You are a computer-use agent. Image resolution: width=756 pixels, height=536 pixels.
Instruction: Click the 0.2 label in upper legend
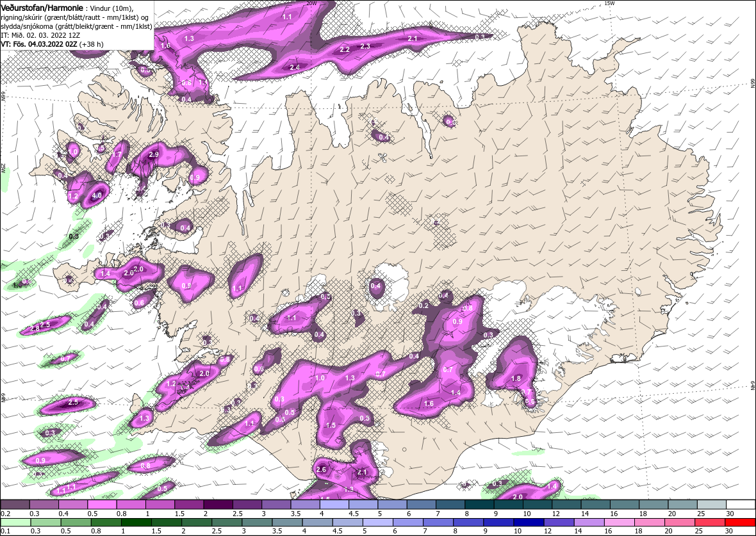coord(6,514)
